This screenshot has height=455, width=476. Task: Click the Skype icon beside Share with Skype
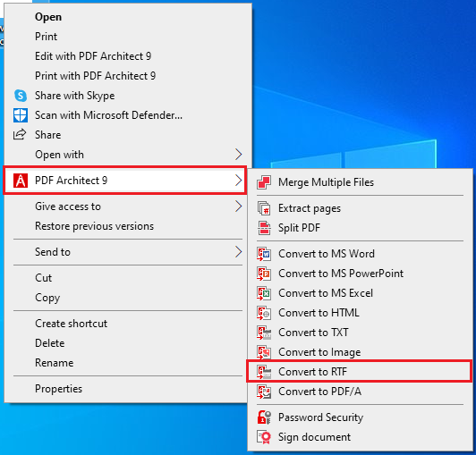[x=21, y=96]
